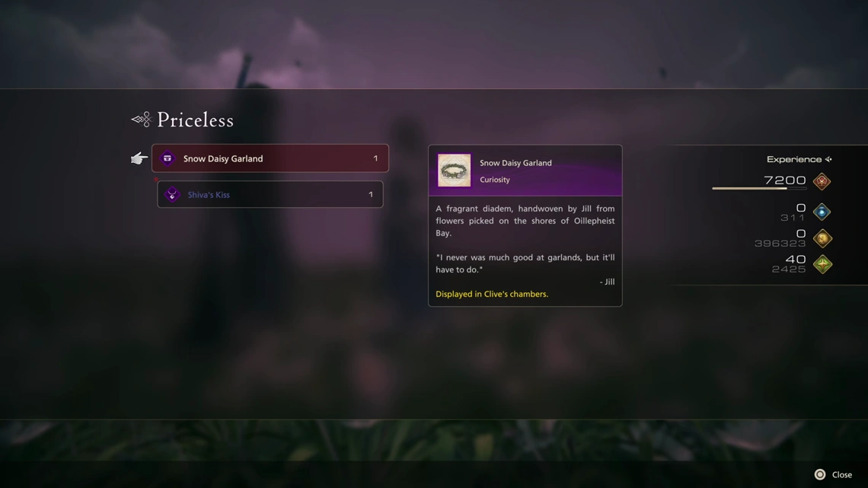Click the red experience points diamond icon

coord(822,181)
